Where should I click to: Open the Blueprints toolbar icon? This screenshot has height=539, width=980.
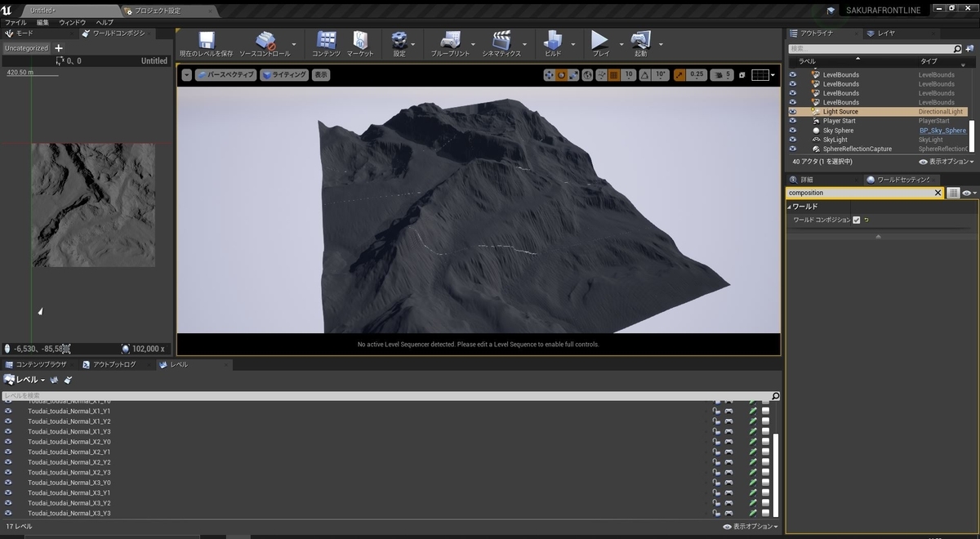(450, 40)
